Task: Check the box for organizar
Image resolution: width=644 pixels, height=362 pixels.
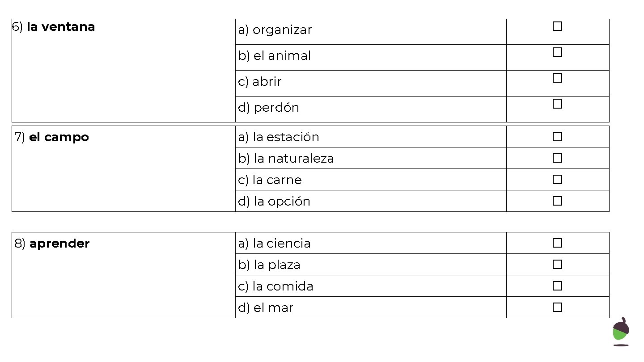Action: (557, 26)
